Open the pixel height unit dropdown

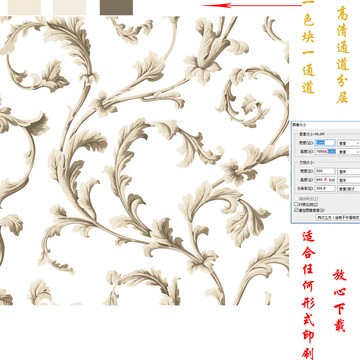[x=349, y=152]
